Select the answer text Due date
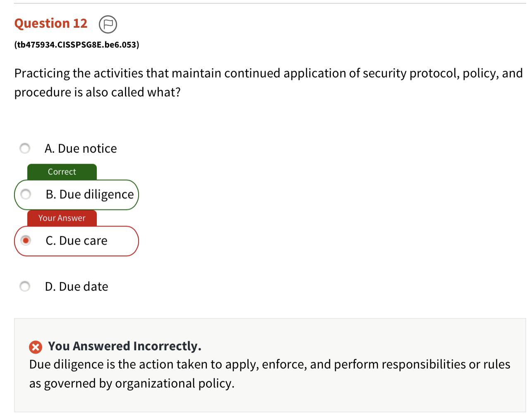Image resolution: width=532 pixels, height=419 pixels. [x=77, y=286]
